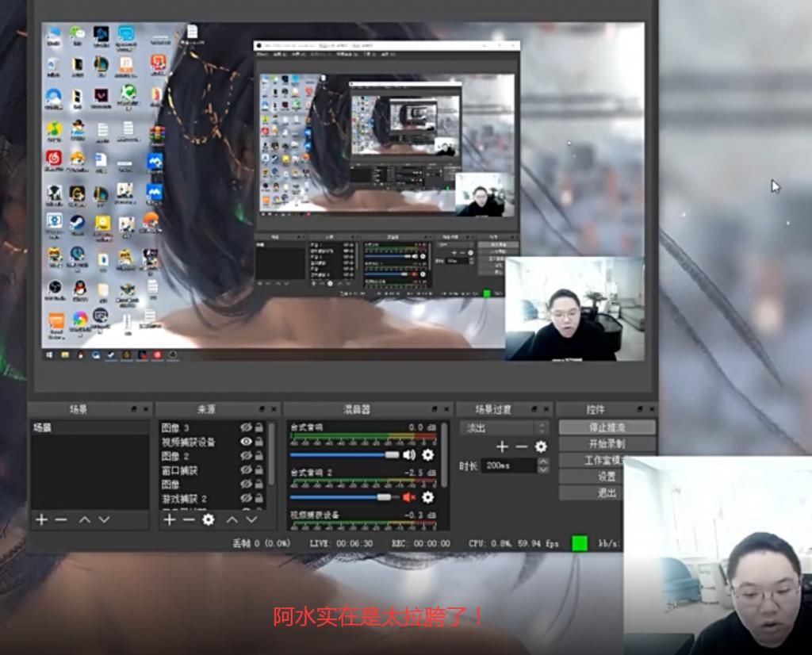The image size is (812, 655).
Task: Show the 图像 source with its eye icon
Action: 246,484
